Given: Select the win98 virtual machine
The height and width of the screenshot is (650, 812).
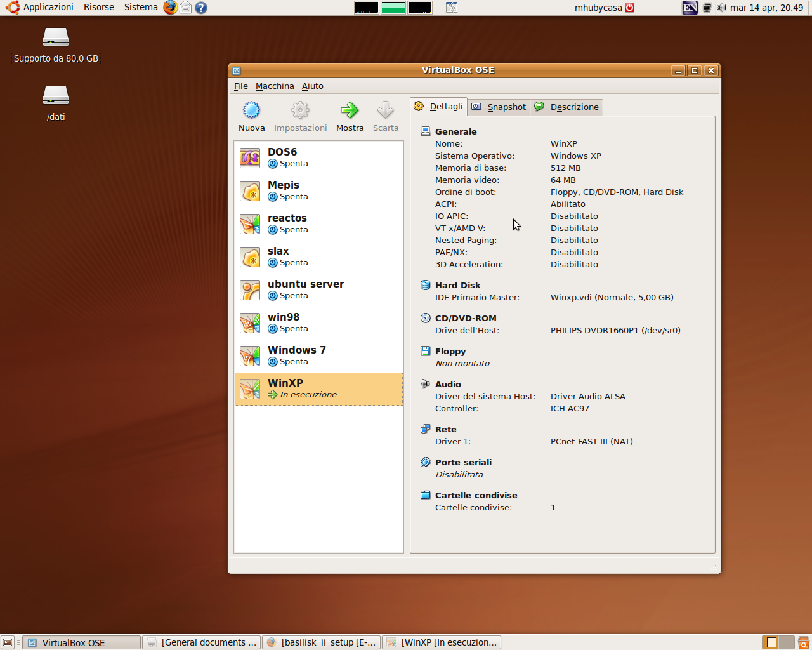Looking at the screenshot, I should 318,322.
